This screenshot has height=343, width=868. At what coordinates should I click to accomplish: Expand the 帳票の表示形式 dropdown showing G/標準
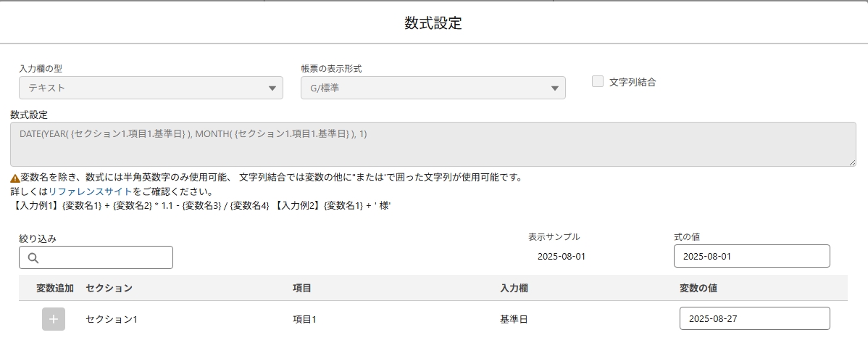[x=433, y=88]
